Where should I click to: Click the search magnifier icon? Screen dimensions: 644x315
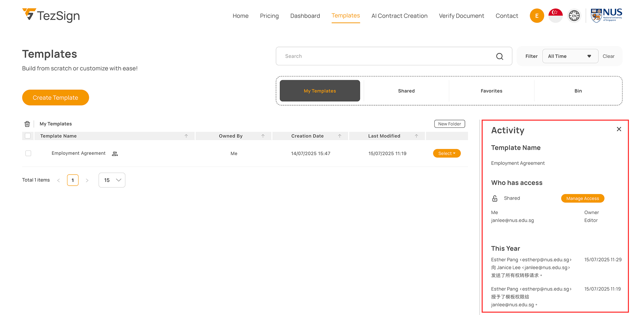499,56
